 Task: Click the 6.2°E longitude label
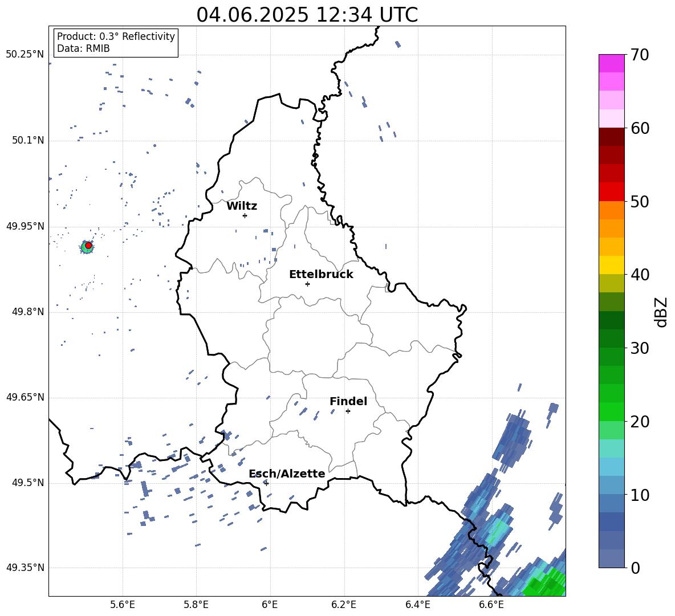point(344,605)
